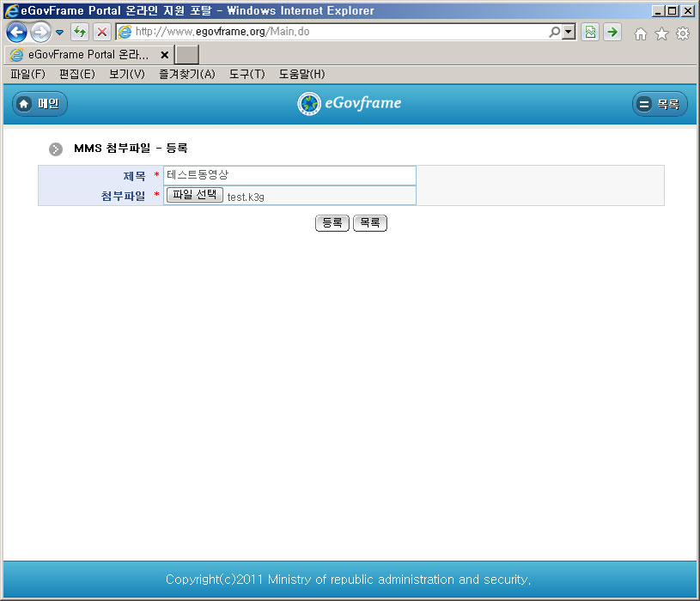The height and width of the screenshot is (601, 700).
Task: Open the browser home page icon
Action: point(640,33)
